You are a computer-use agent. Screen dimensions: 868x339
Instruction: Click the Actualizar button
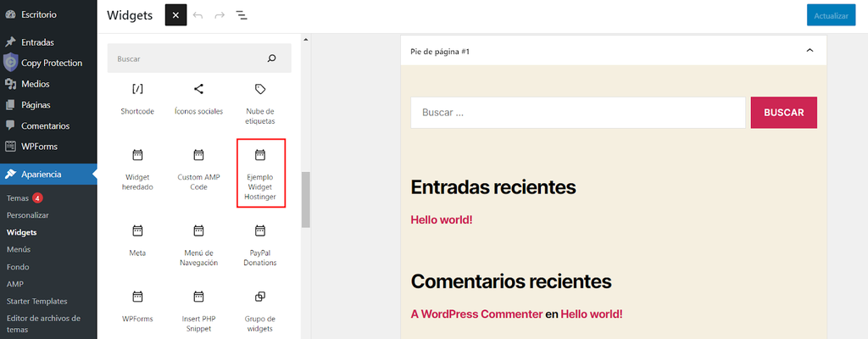[x=831, y=15]
